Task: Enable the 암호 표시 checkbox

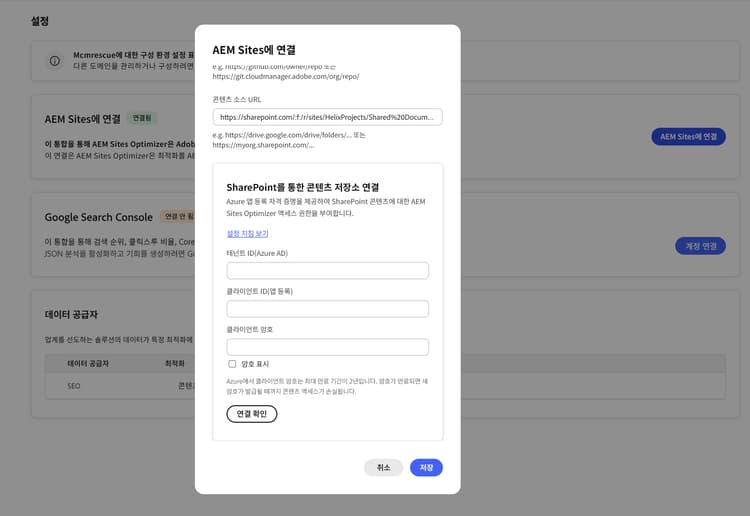Action: [x=232, y=364]
